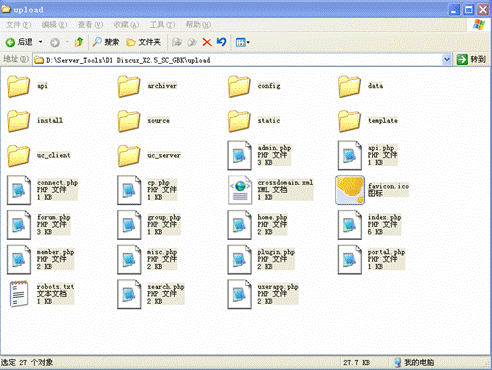492x370 pixels.
Task: Click the member.php file name
Action: pyautogui.click(x=55, y=252)
